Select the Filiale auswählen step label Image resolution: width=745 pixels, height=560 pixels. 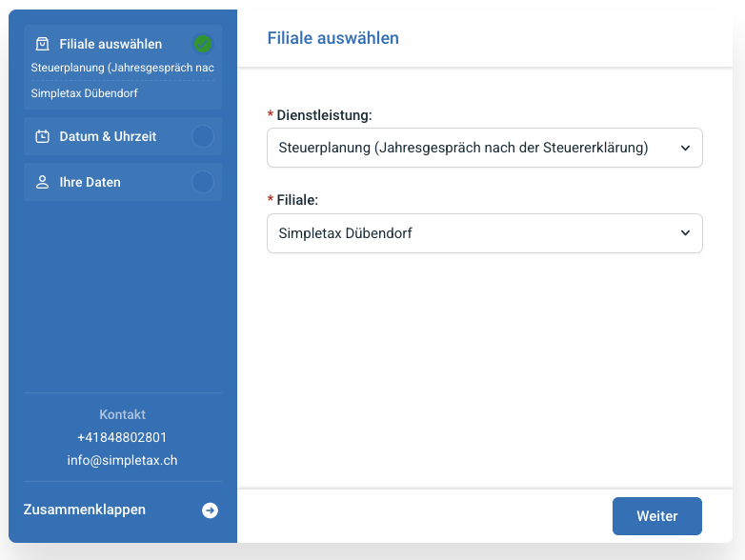coord(111,44)
